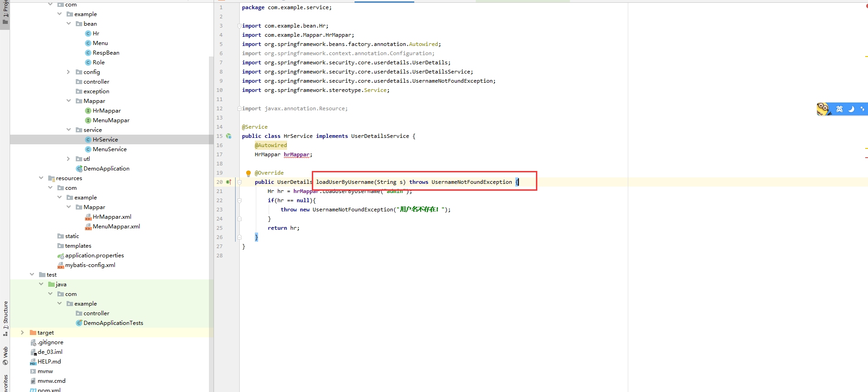868x392 pixels.
Task: Expand the config package
Action: tap(68, 72)
